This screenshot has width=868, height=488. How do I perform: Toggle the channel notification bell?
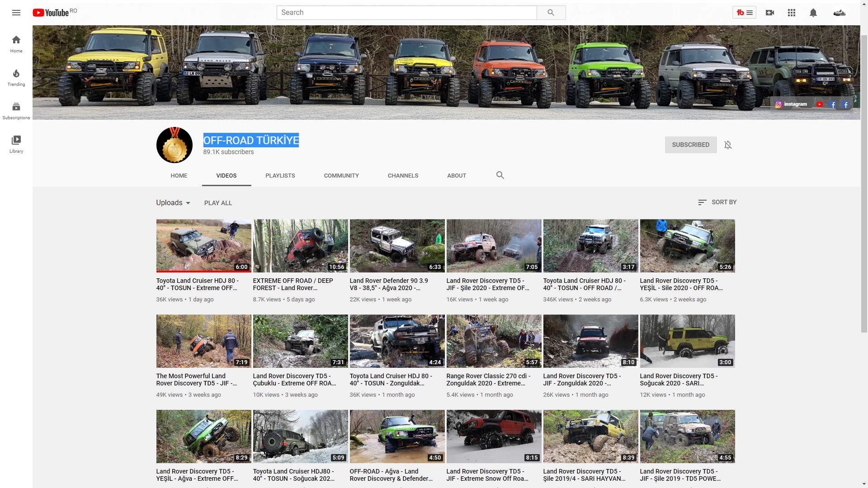coord(728,145)
